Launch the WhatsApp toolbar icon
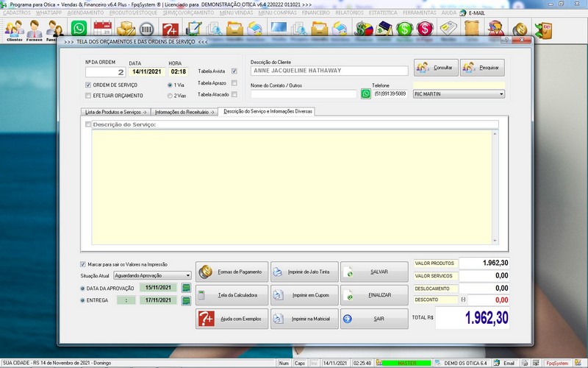 pyautogui.click(x=79, y=29)
